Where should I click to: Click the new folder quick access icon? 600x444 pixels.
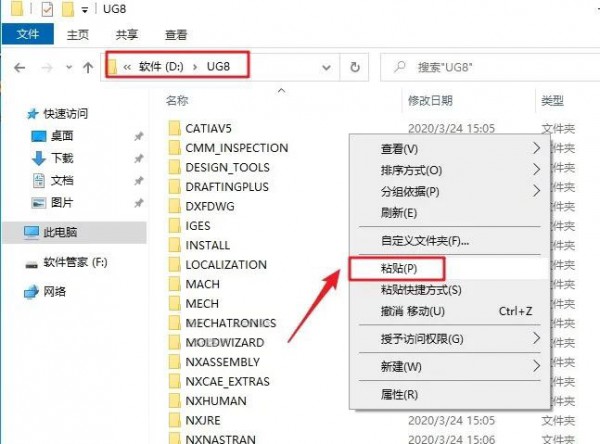pos(68,9)
